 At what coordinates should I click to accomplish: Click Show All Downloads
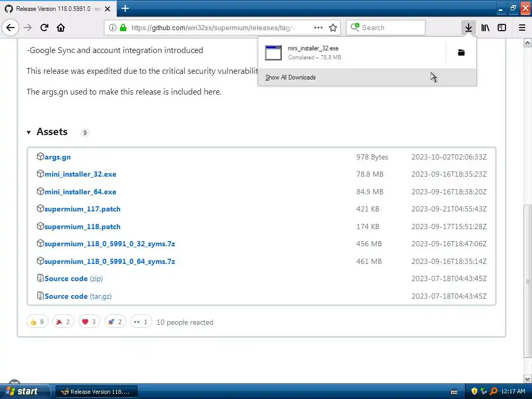click(x=367, y=77)
